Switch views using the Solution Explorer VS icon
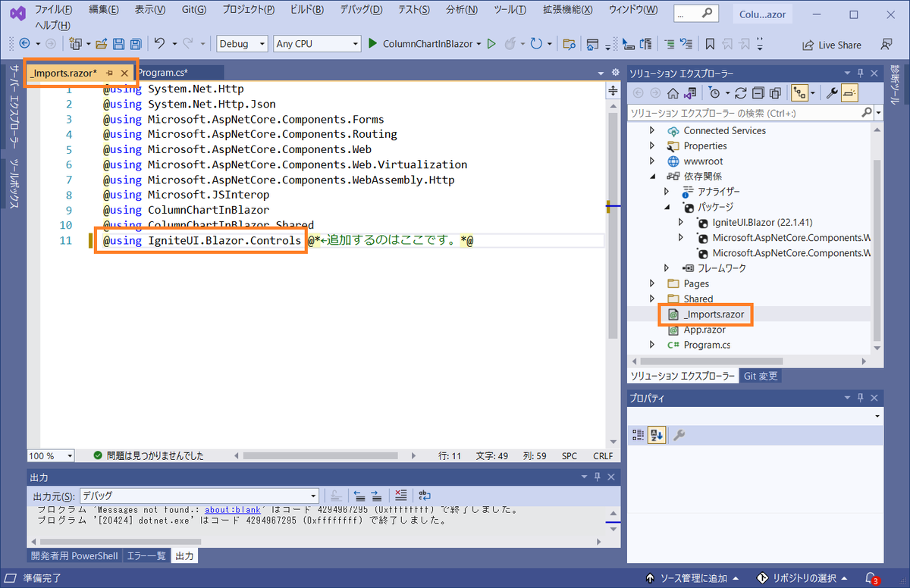 coord(689,93)
